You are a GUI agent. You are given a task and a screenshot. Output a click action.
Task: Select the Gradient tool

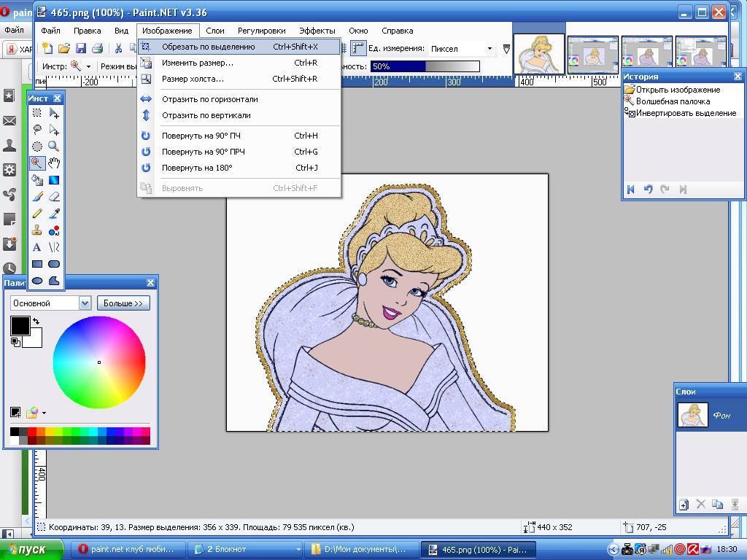[x=54, y=180]
